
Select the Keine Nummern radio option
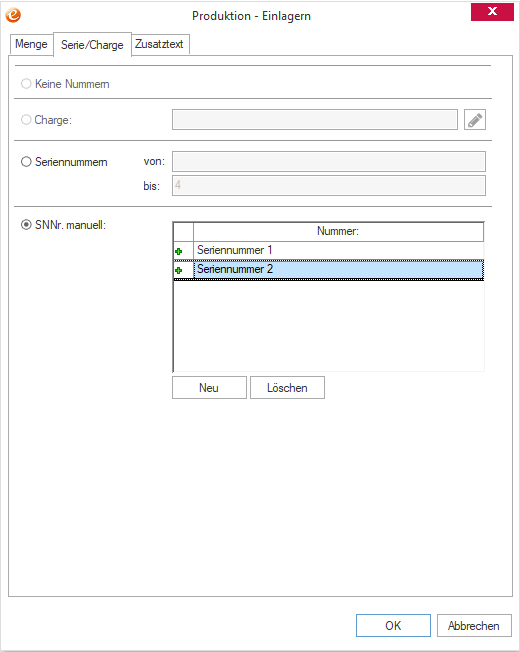pos(26,84)
